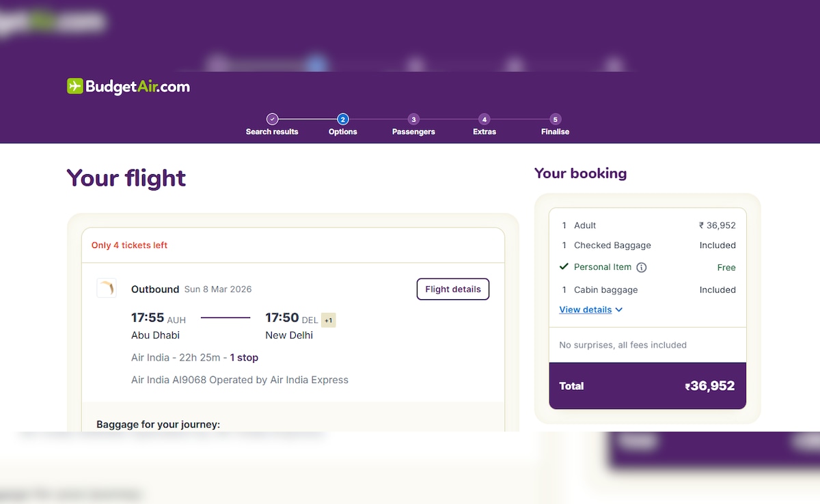
Task: Click the step 4 Extras circle
Action: (x=484, y=119)
